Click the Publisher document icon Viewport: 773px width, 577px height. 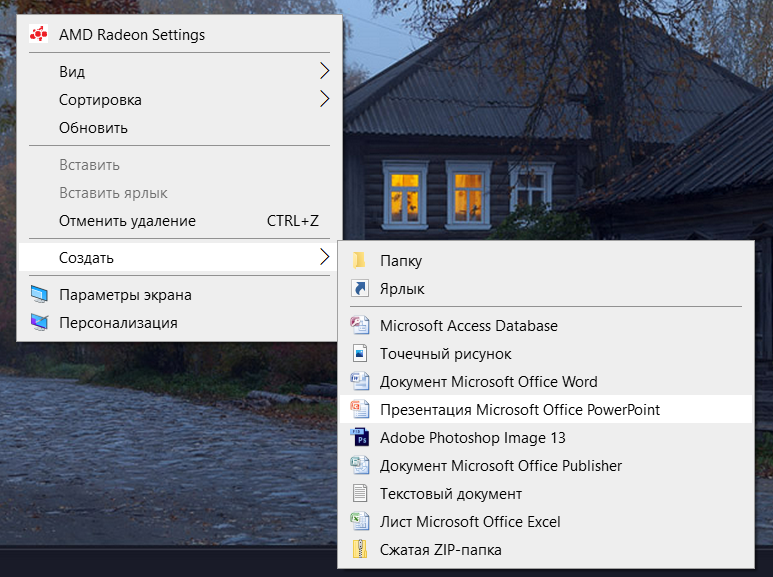[360, 465]
